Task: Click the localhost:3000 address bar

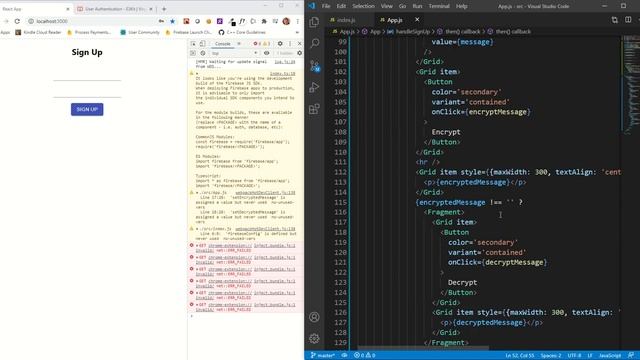Action: (92, 21)
